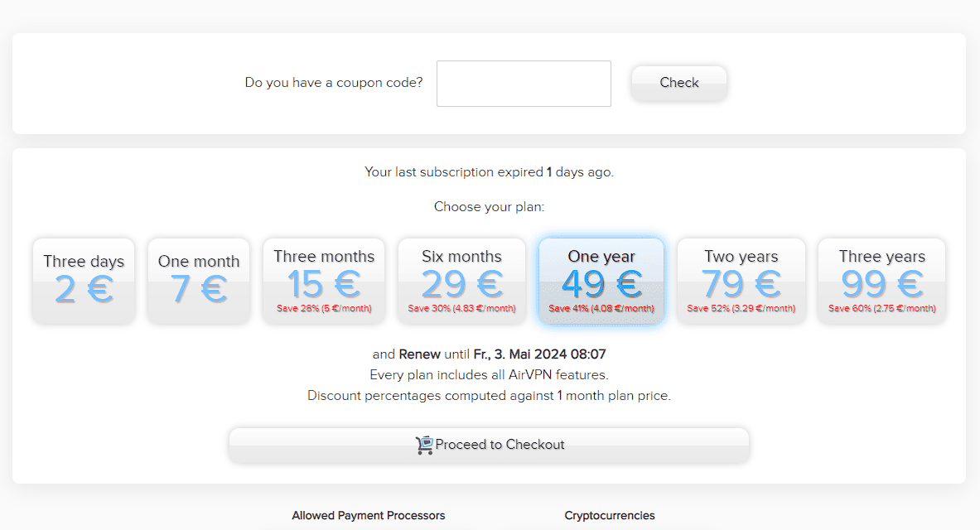980x530 pixels.
Task: Click the Save 52% badge on Two years plan
Action: [740, 307]
